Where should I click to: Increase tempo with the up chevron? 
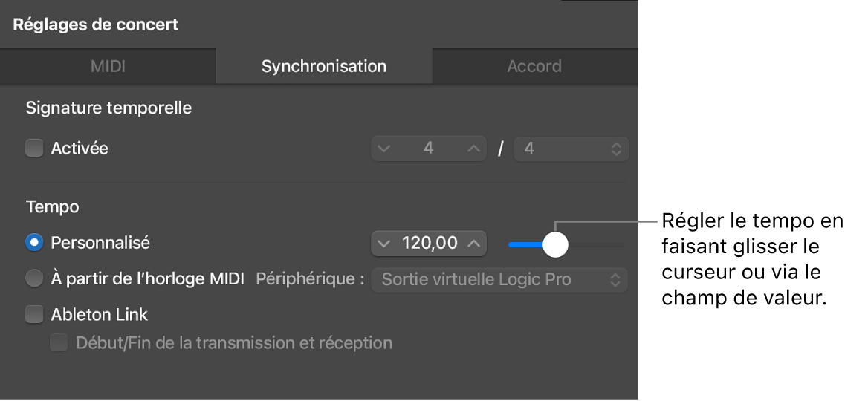(474, 243)
